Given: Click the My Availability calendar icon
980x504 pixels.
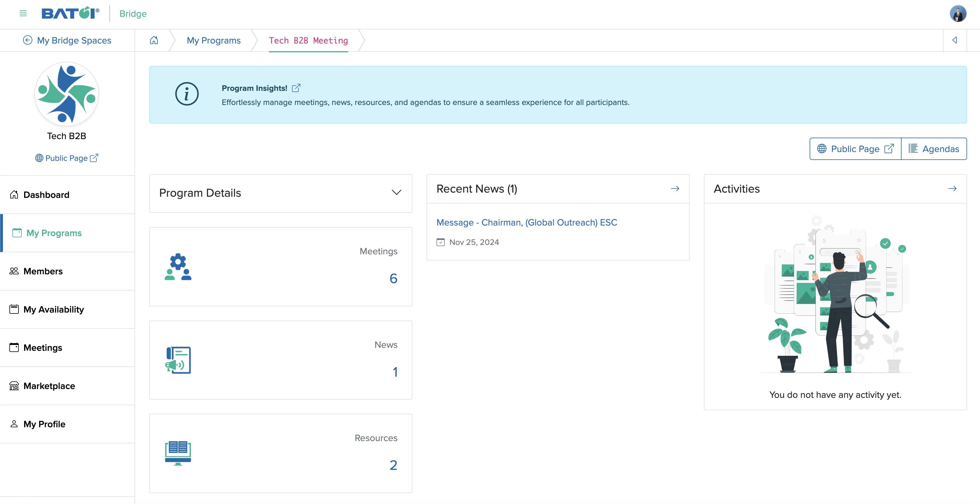Looking at the screenshot, I should [x=14, y=309].
